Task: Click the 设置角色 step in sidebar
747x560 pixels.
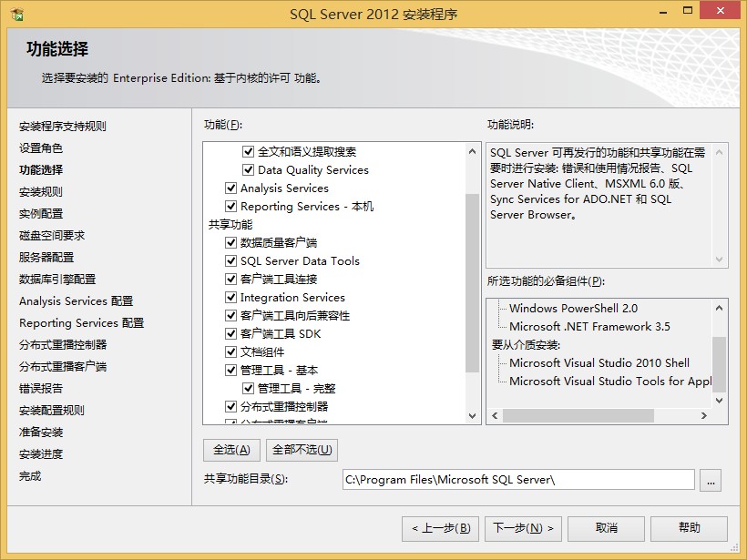Action: pyautogui.click(x=41, y=148)
